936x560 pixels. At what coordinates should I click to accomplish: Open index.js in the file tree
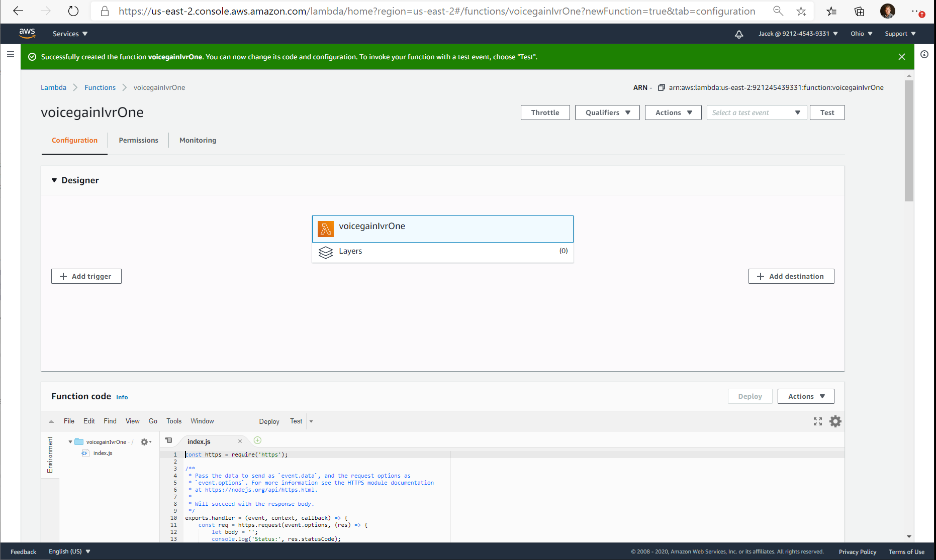[x=103, y=453]
